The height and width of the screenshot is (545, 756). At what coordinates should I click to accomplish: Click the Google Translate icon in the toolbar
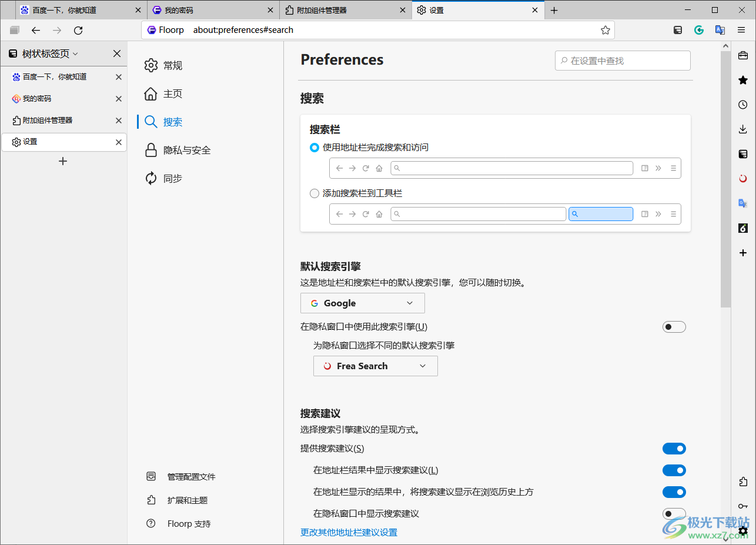pos(720,30)
